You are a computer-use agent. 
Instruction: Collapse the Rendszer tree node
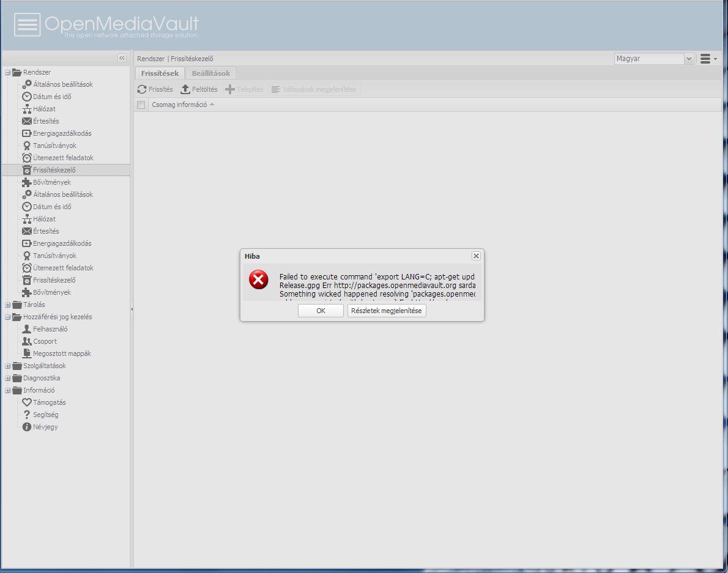(8, 72)
